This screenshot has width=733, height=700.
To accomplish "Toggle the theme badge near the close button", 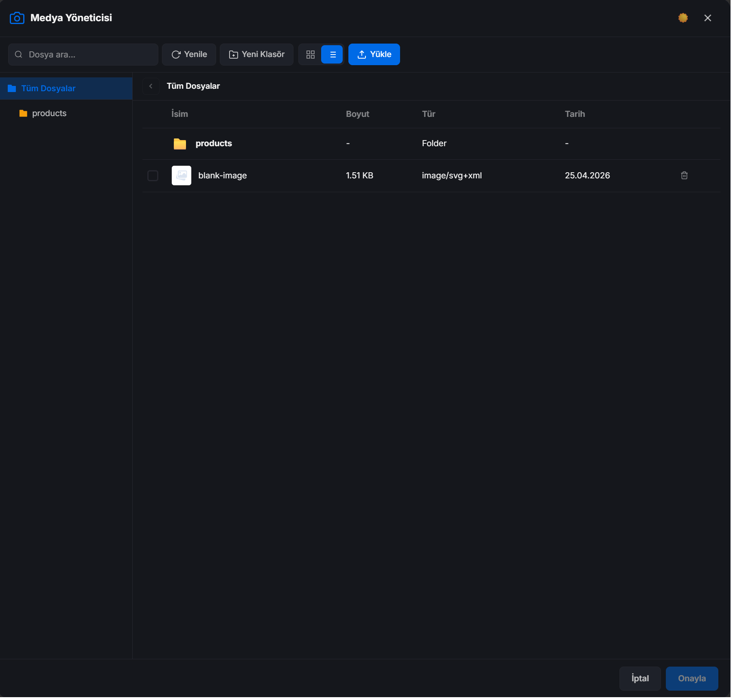I will tap(683, 18).
